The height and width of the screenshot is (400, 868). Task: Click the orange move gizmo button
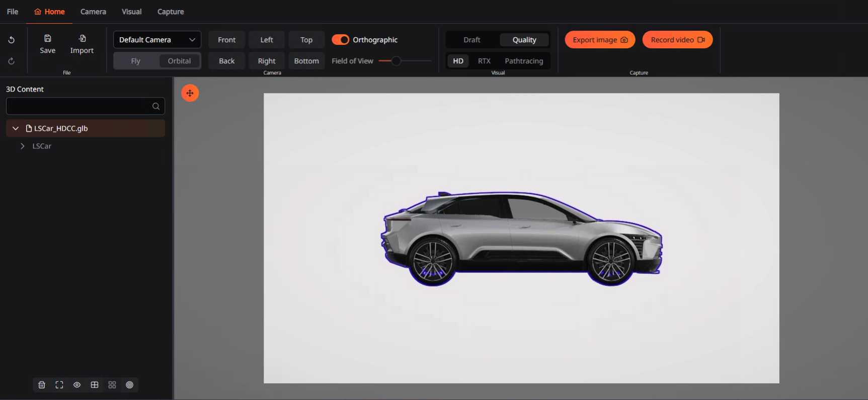click(190, 93)
